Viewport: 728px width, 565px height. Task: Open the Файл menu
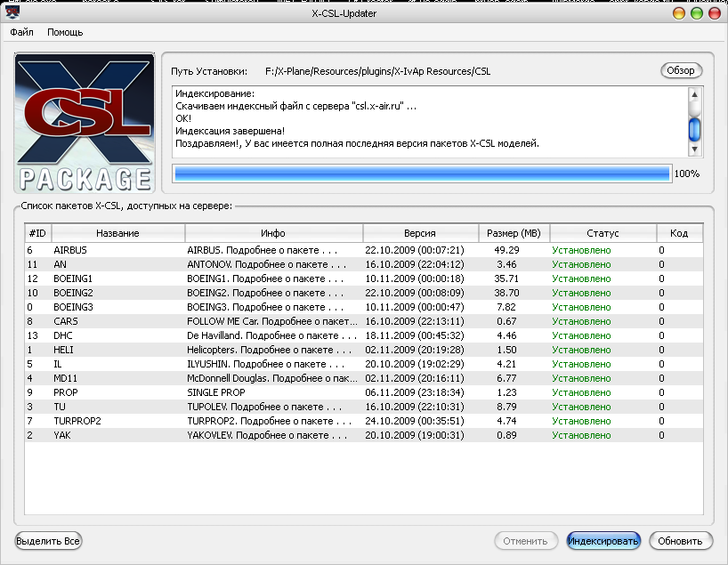(21, 32)
